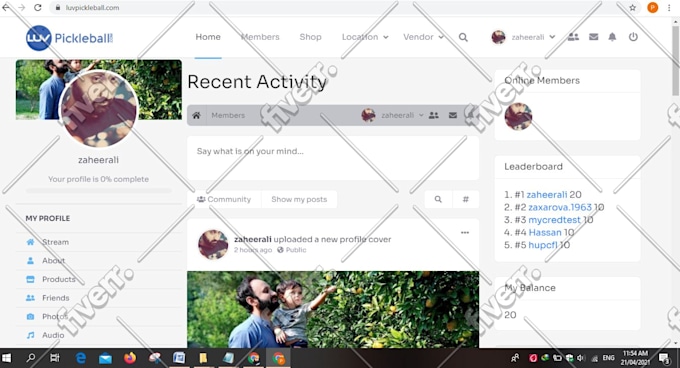Image resolution: width=680 pixels, height=368 pixels.
Task: Click Members link in activity toolbar
Action: (228, 115)
